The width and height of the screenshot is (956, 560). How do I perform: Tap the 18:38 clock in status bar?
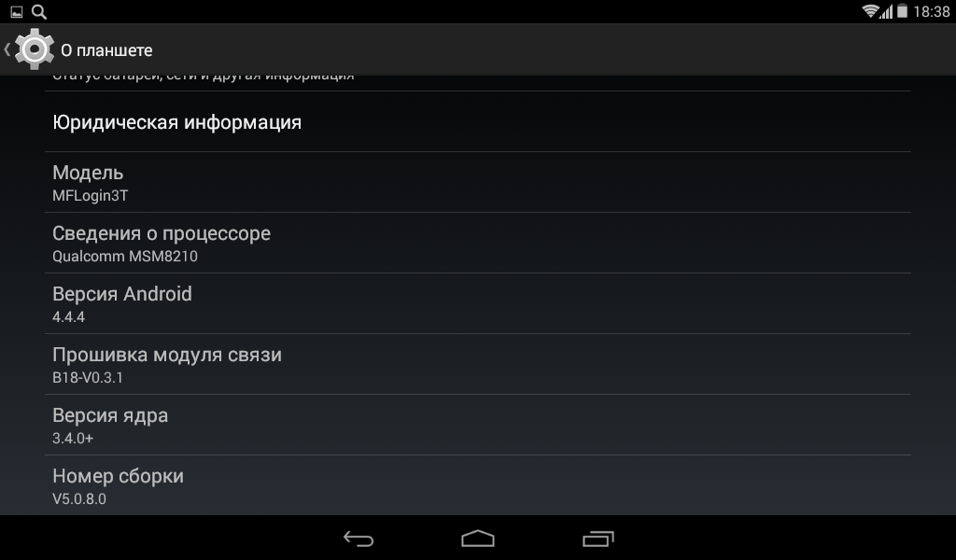click(932, 11)
